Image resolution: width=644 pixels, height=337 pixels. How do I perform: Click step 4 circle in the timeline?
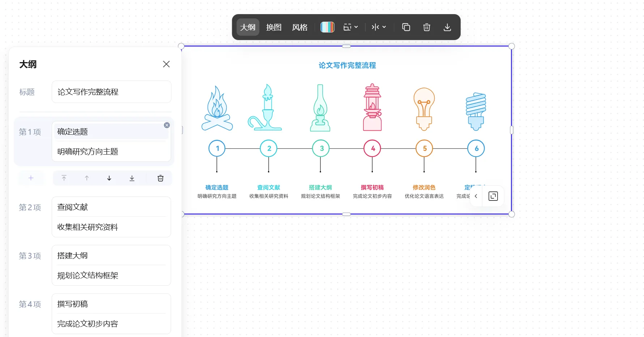[x=372, y=148]
